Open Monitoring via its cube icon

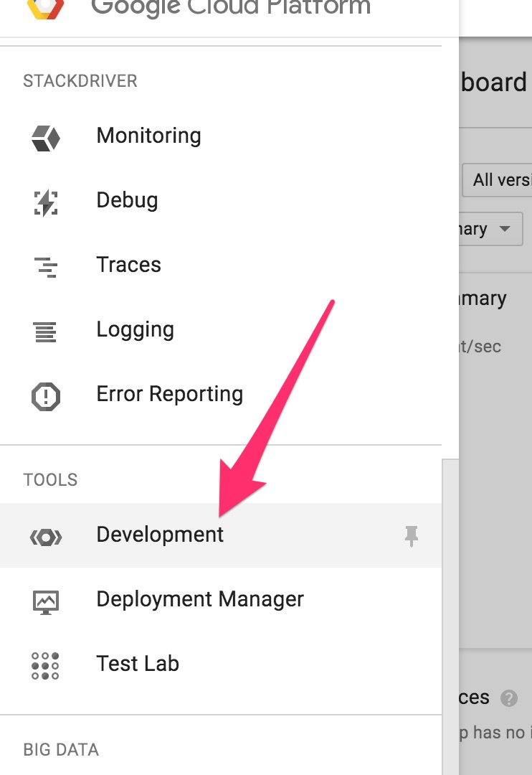(x=46, y=136)
